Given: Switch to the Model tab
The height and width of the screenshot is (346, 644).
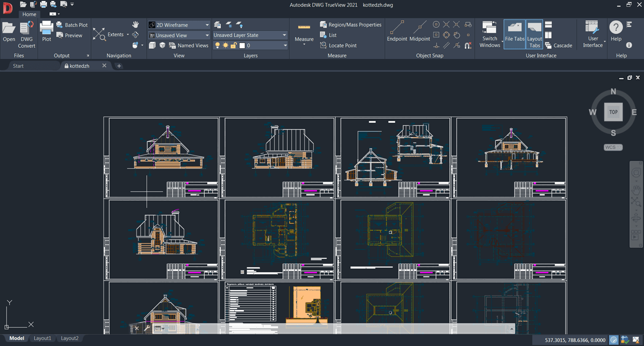Looking at the screenshot, I should pos(17,338).
